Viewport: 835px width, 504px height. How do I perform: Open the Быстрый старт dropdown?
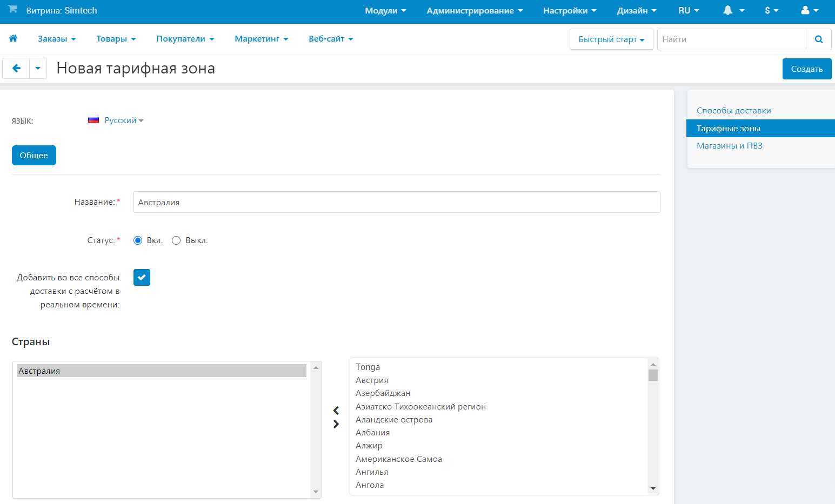(x=611, y=39)
